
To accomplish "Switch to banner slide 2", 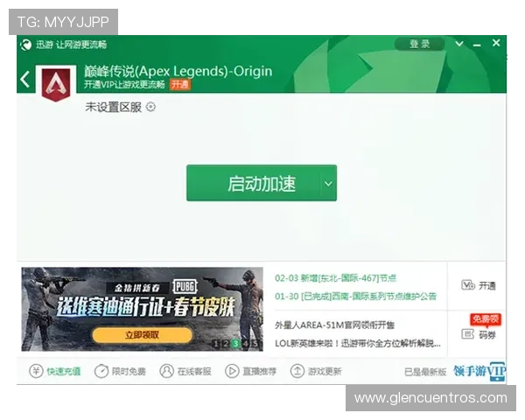I will tap(226, 344).
